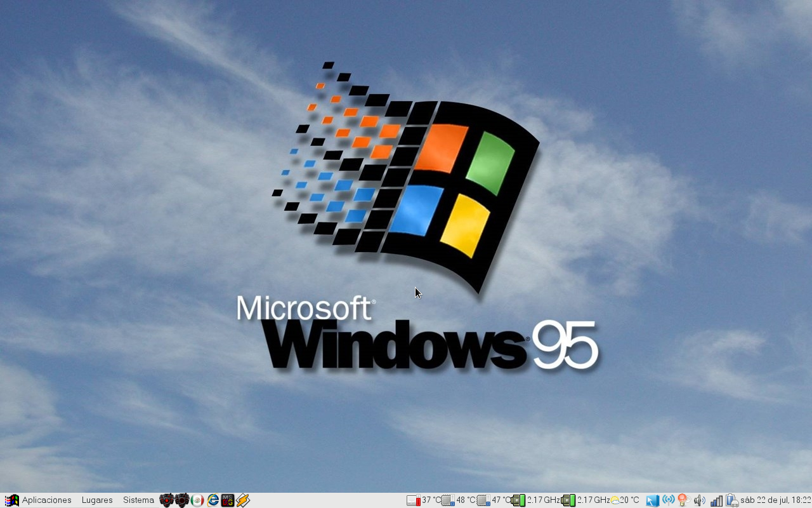
Task: Open the volume speaker control
Action: coord(700,500)
